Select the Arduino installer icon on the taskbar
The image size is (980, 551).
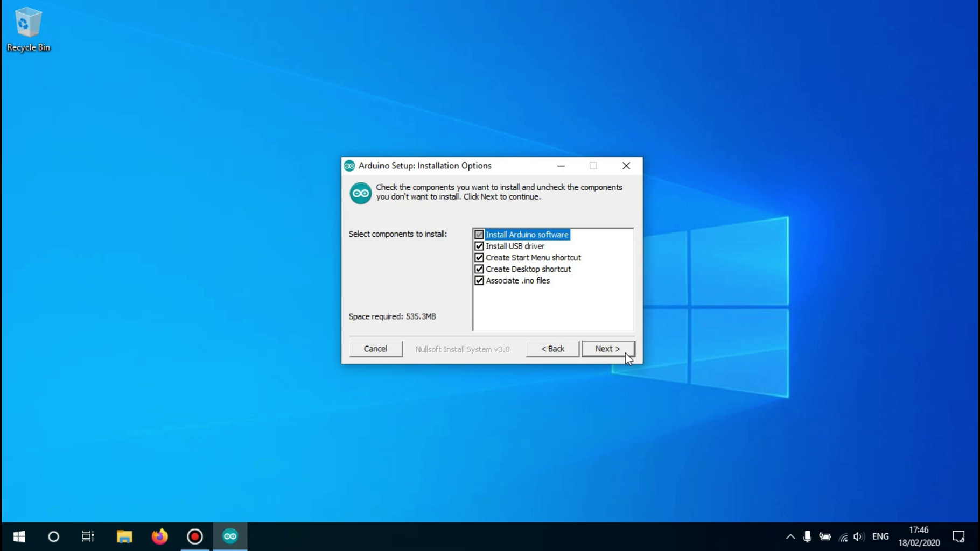tap(230, 536)
